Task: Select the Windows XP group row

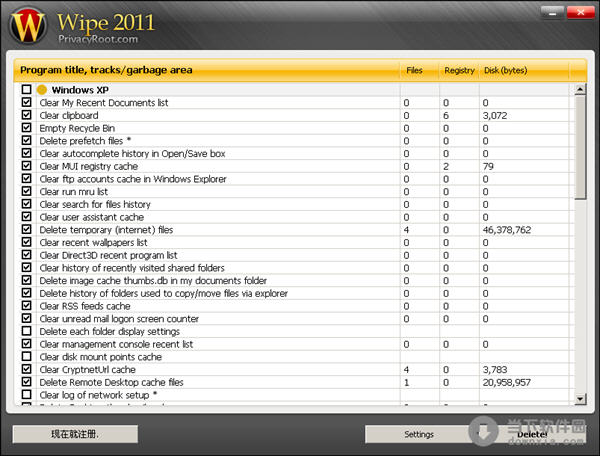Action: (x=295, y=90)
